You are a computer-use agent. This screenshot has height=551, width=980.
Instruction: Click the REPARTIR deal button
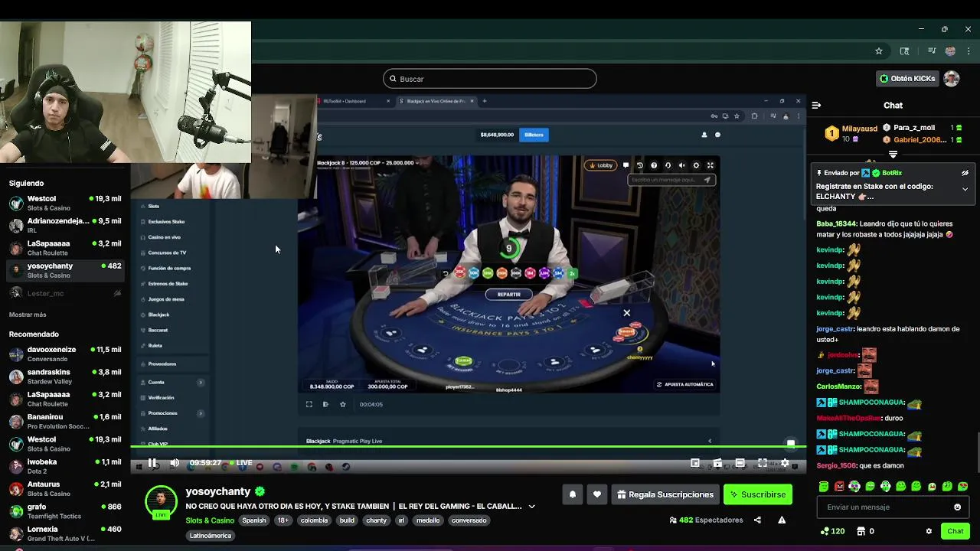click(508, 294)
